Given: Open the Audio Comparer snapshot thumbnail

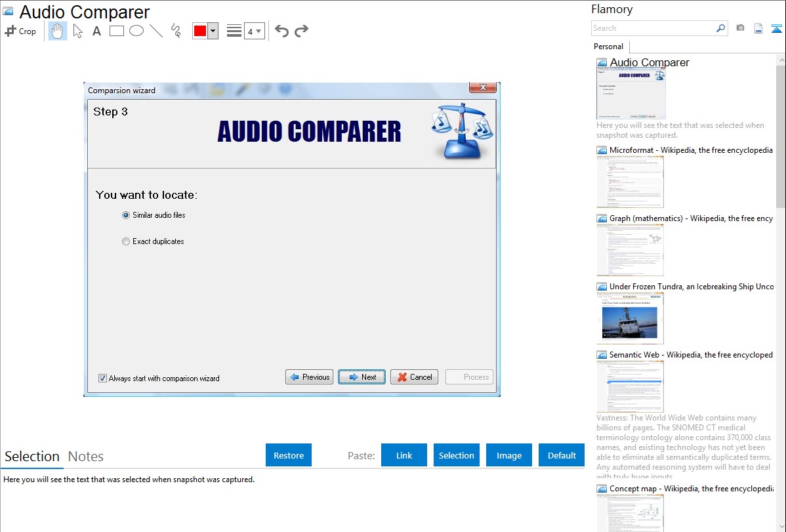Looking at the screenshot, I should pyautogui.click(x=631, y=93).
